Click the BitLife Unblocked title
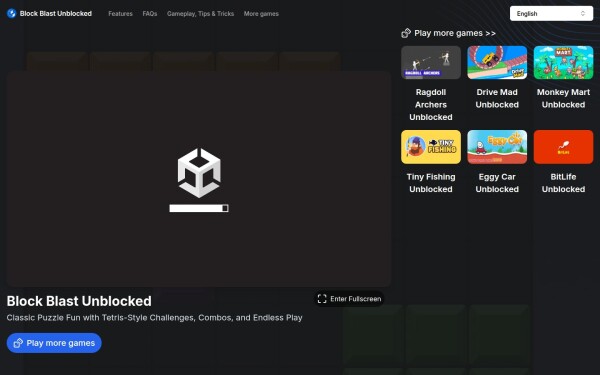 point(563,183)
